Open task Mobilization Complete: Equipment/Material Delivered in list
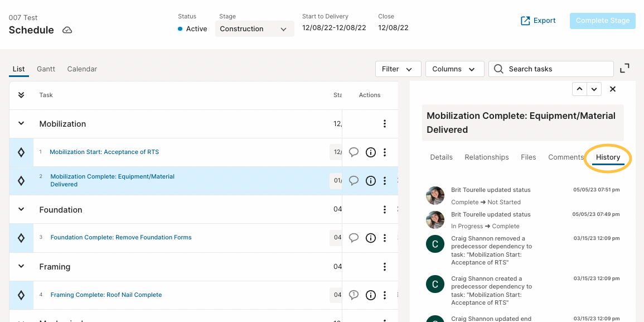The width and height of the screenshot is (644, 322). click(112, 180)
